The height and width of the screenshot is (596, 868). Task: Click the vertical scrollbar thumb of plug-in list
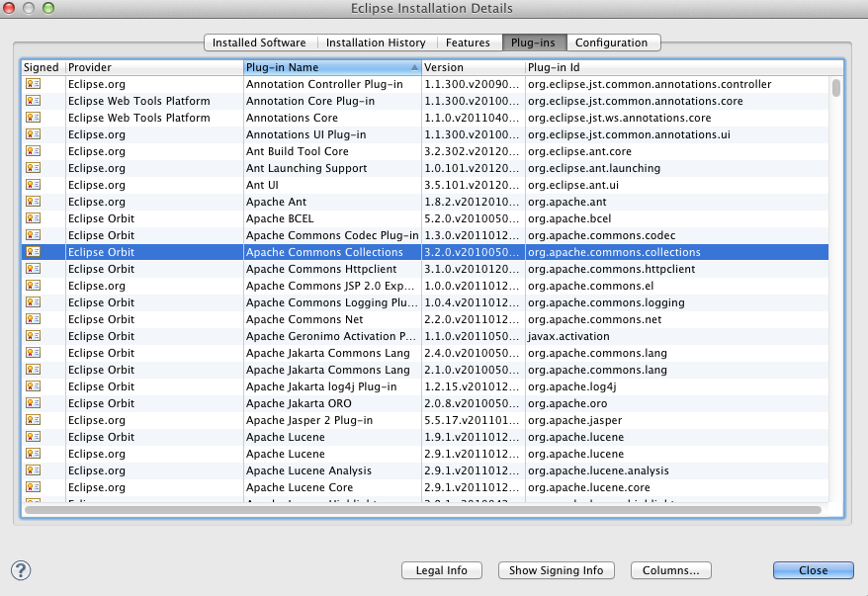coord(836,87)
